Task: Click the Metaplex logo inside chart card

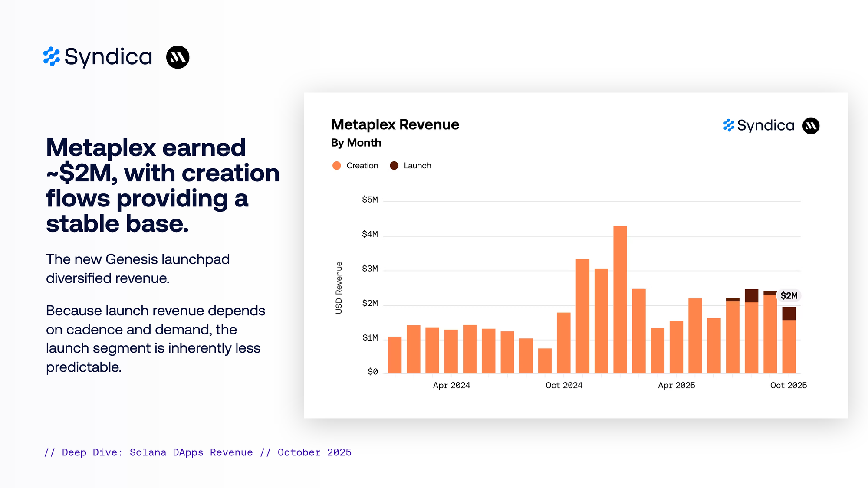Action: pyautogui.click(x=811, y=126)
